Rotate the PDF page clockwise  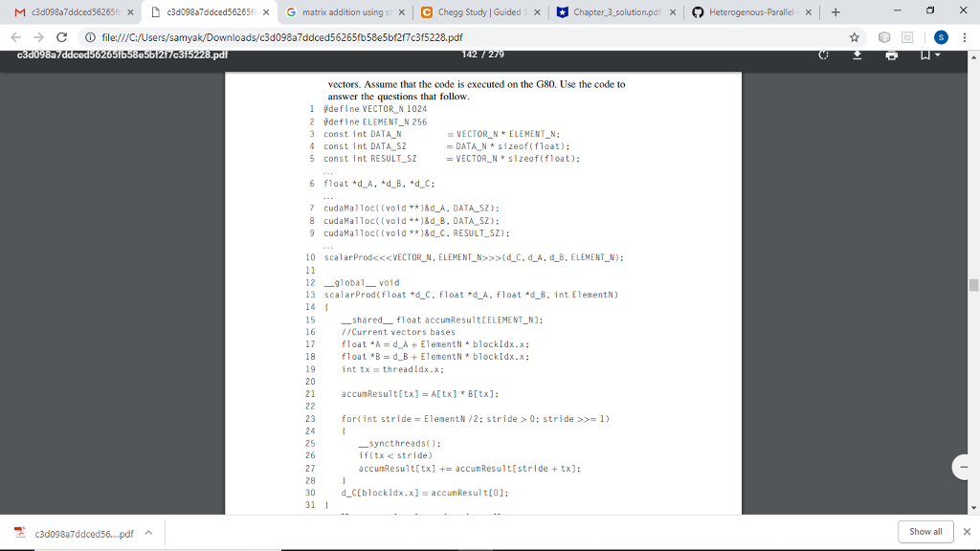pos(823,55)
